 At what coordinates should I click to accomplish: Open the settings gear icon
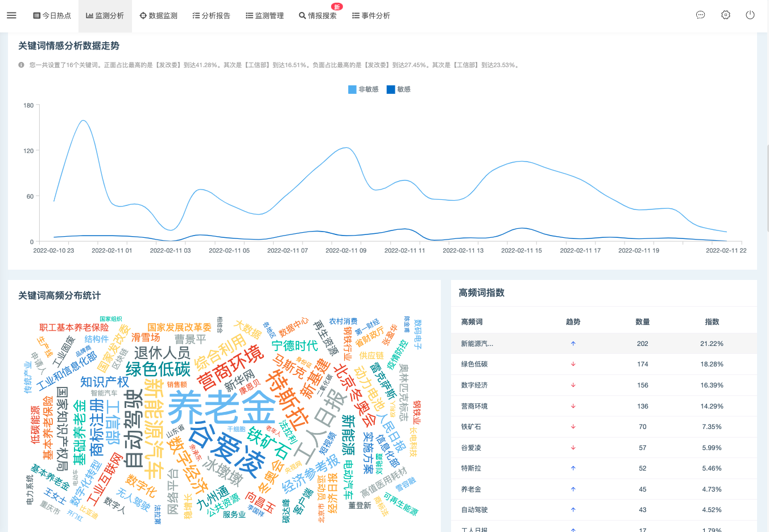pyautogui.click(x=725, y=15)
